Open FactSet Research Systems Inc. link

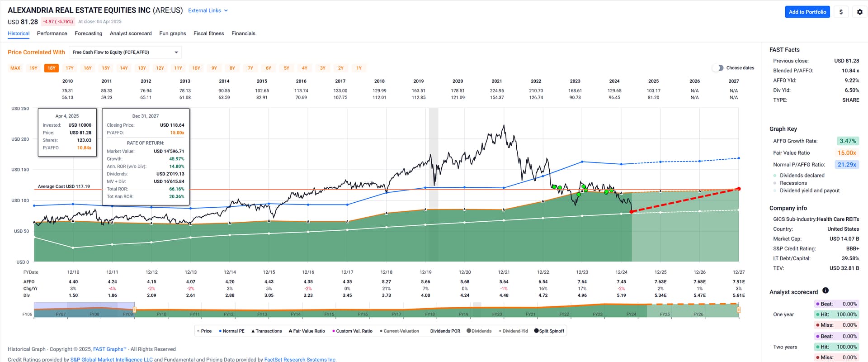(x=300, y=359)
